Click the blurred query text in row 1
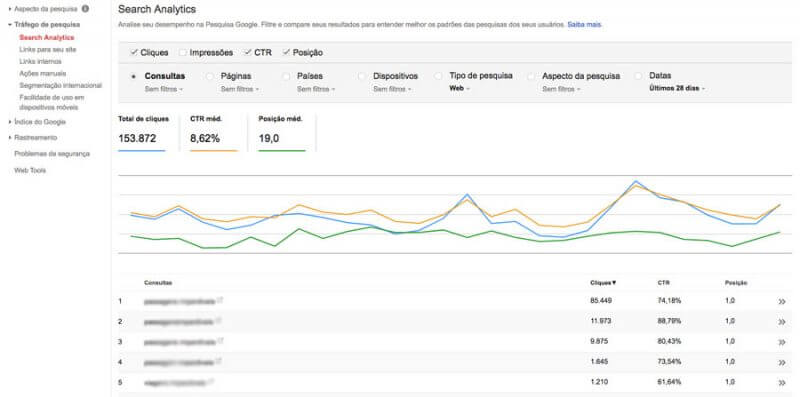The height and width of the screenshot is (397, 800). (179, 302)
